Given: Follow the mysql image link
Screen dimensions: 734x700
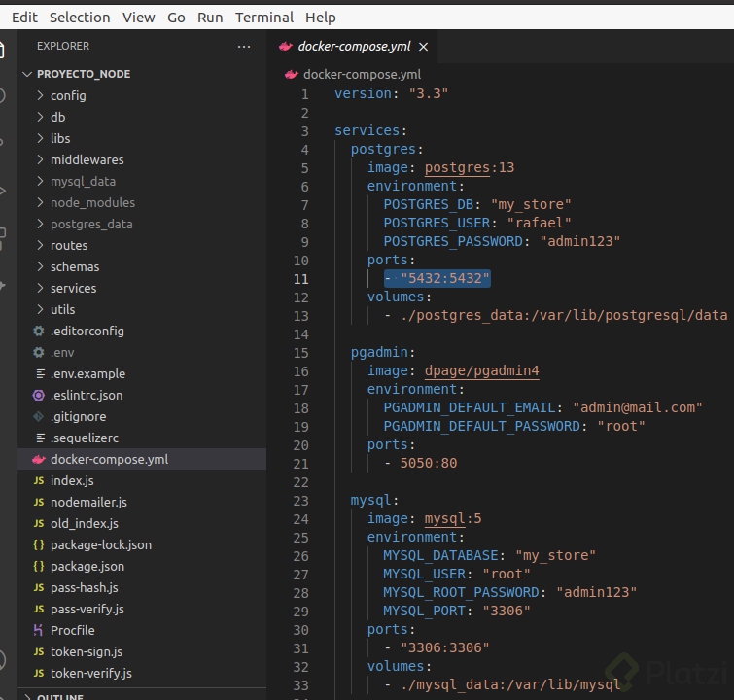Looking at the screenshot, I should point(444,519).
